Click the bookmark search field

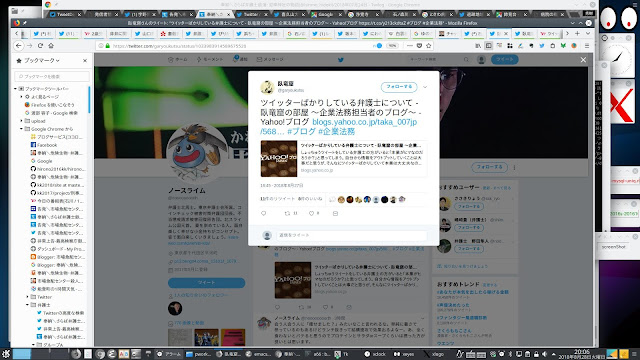coord(52,76)
